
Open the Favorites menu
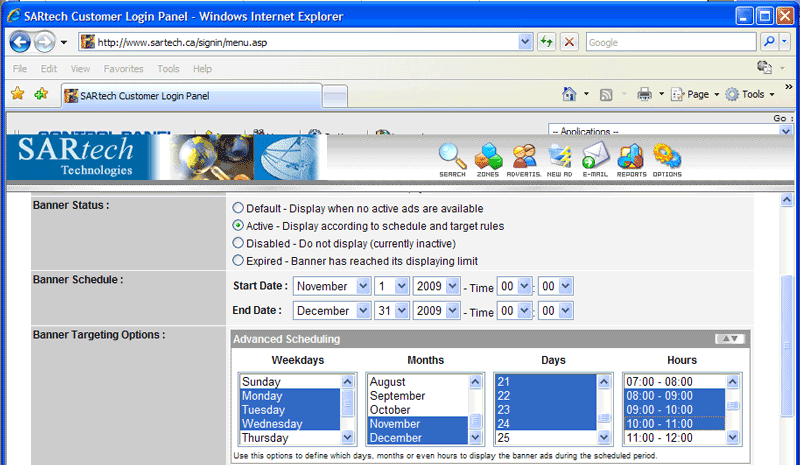[123, 69]
